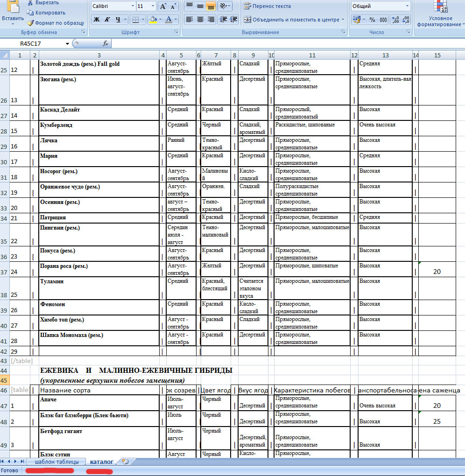Click in the formula bar input
Screen dimensions: 465x476
[x=288, y=44]
